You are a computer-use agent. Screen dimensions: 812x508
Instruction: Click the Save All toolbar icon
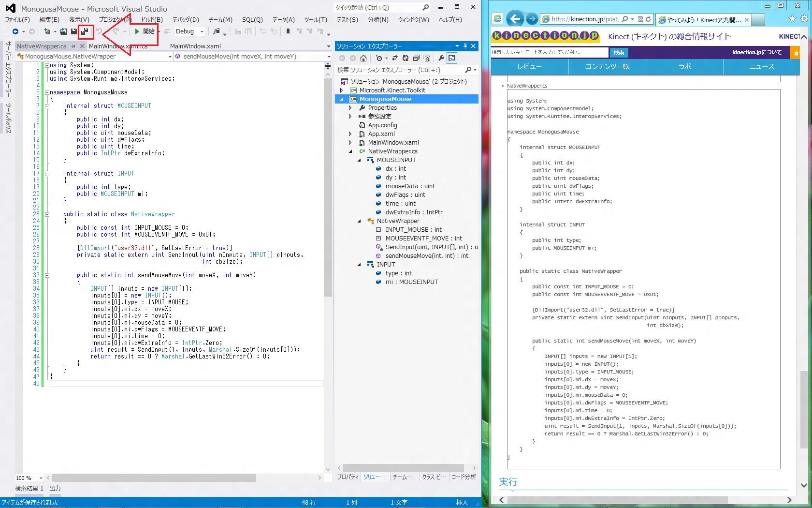point(85,31)
